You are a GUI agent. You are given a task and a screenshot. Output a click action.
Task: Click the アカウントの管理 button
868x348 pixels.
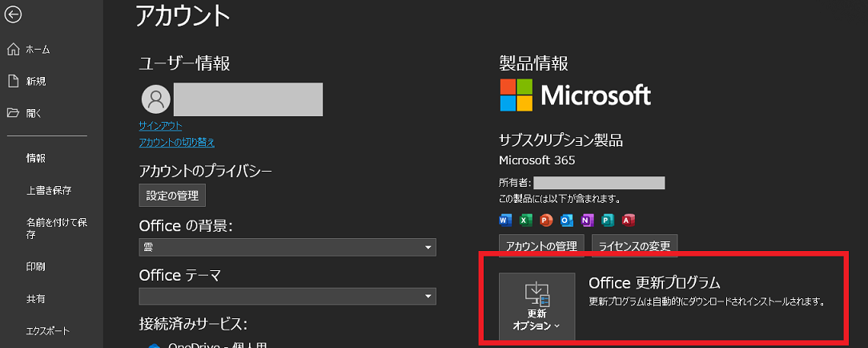click(x=541, y=245)
